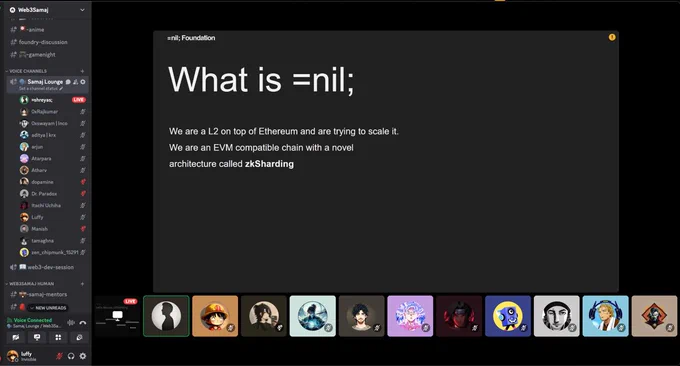
Task: Select user Atharv in voice list
Action: [x=39, y=170]
